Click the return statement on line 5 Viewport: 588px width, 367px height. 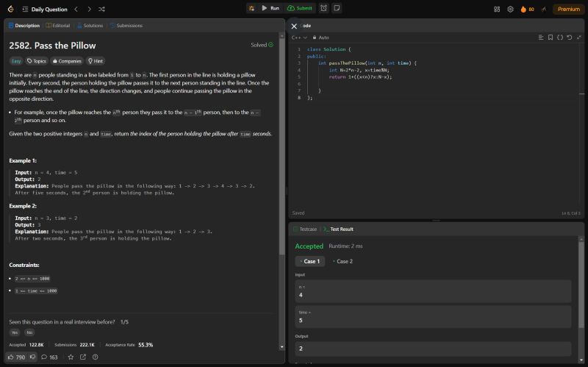coord(360,77)
